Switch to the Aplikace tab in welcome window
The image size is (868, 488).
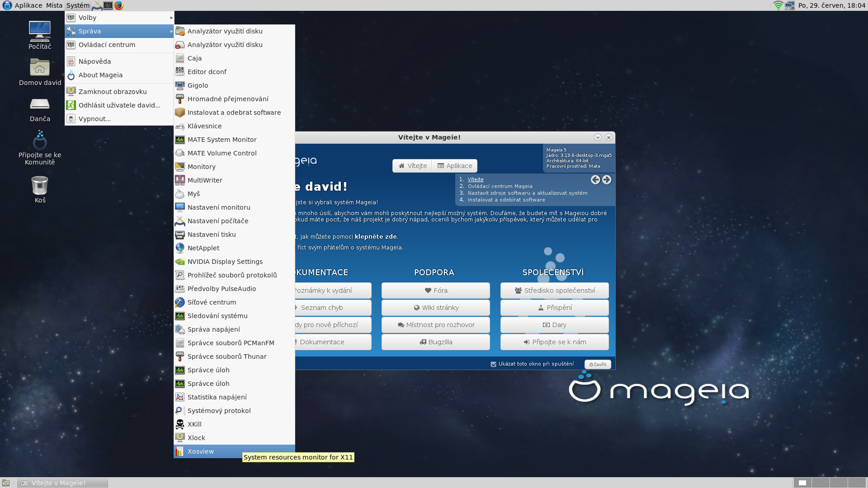(x=454, y=166)
